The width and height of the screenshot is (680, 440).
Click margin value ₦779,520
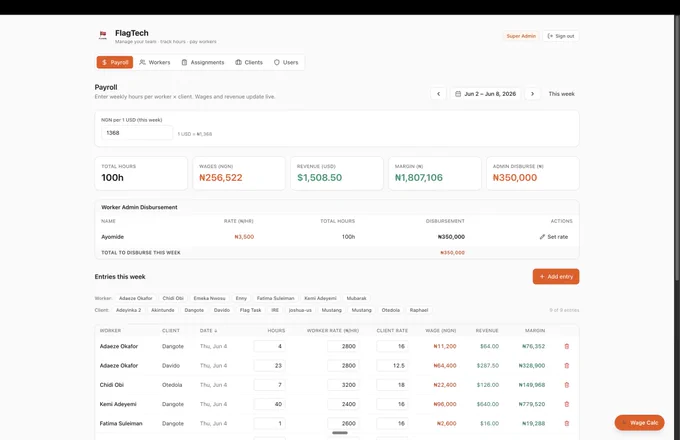[532, 404]
